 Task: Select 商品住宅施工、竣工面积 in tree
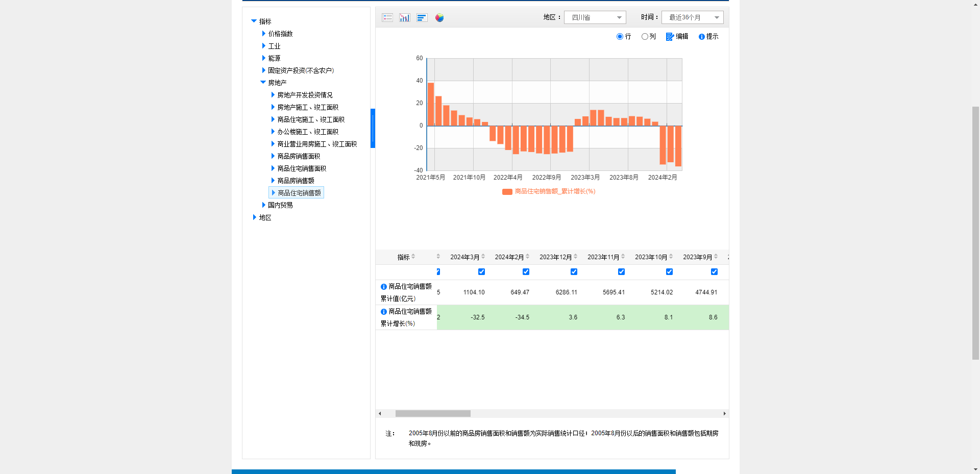311,119
